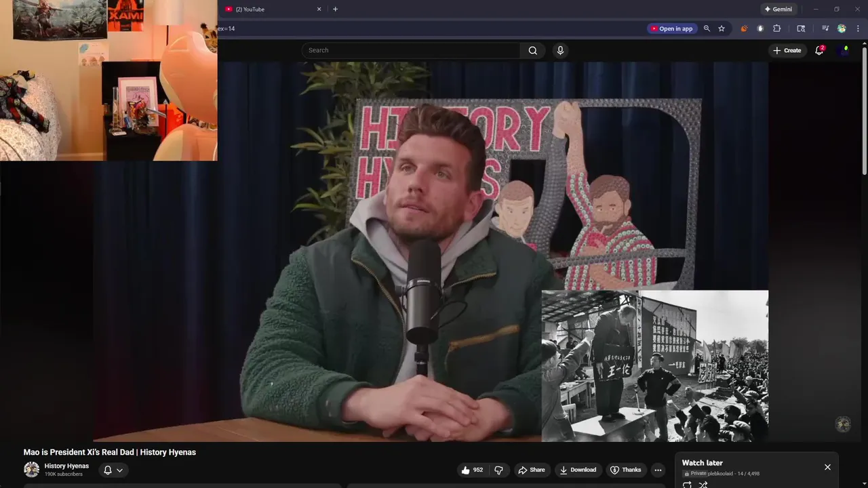Like the video with thumbs up
868x488 pixels.
tap(473, 470)
